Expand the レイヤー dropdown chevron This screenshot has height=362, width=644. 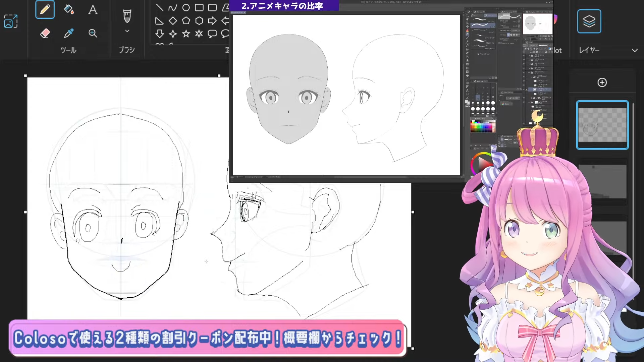(x=635, y=50)
